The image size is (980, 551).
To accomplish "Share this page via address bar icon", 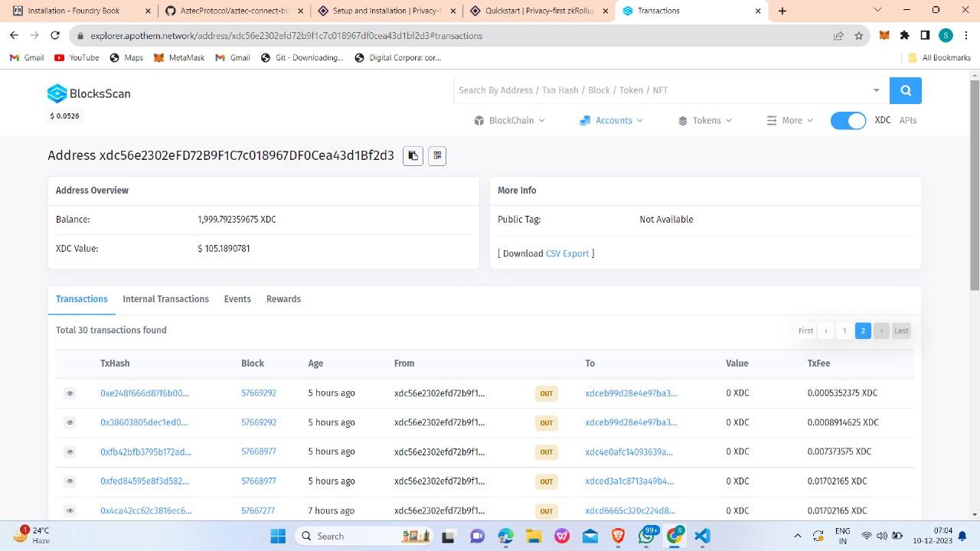I will (838, 35).
